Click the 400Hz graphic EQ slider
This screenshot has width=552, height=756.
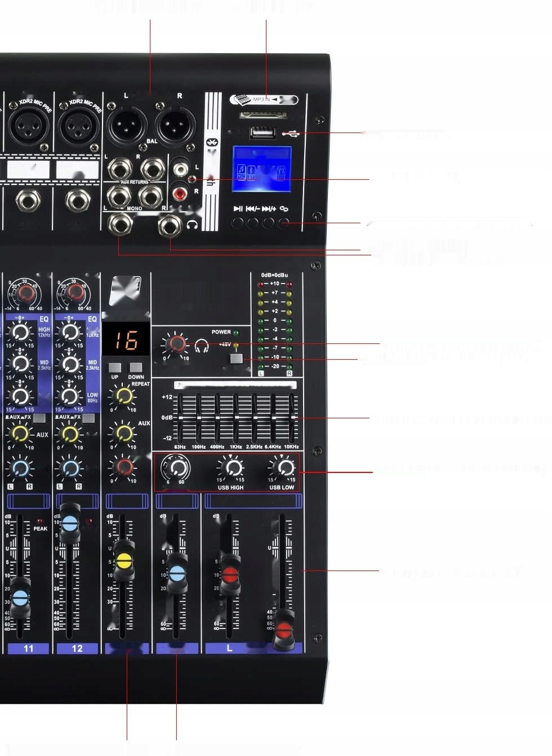point(217,418)
